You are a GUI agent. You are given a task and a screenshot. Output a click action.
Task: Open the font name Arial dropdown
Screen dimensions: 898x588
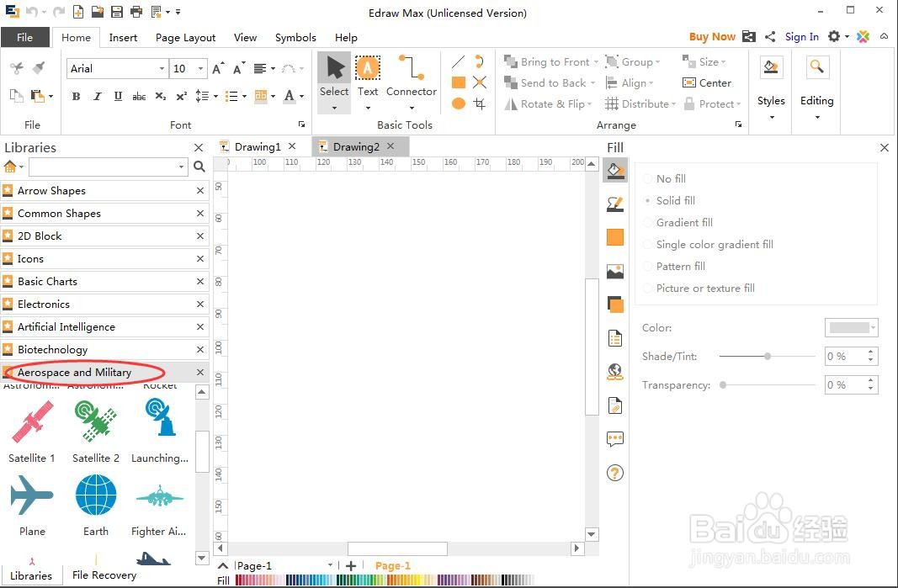162,69
